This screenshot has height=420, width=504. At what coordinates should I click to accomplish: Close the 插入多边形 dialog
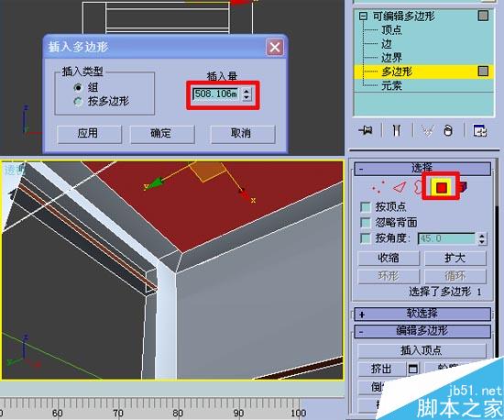pyautogui.click(x=275, y=48)
